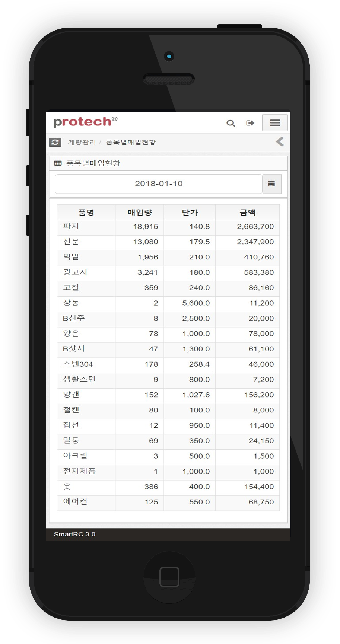Select the 먹발 row name
The image size is (340, 644).
71,257
